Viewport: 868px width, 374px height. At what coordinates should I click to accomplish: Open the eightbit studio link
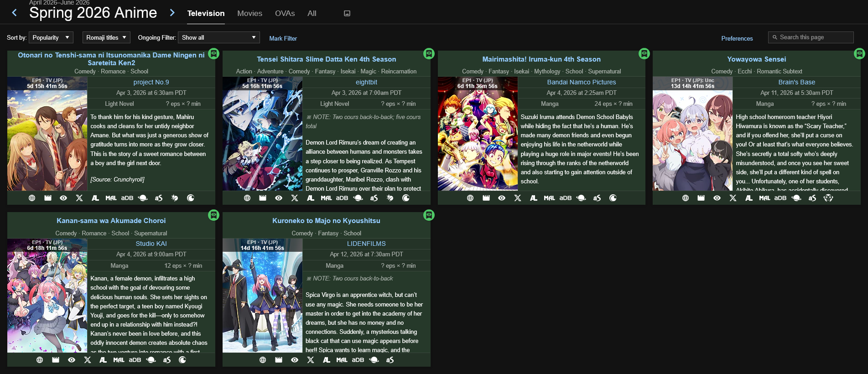pos(366,82)
